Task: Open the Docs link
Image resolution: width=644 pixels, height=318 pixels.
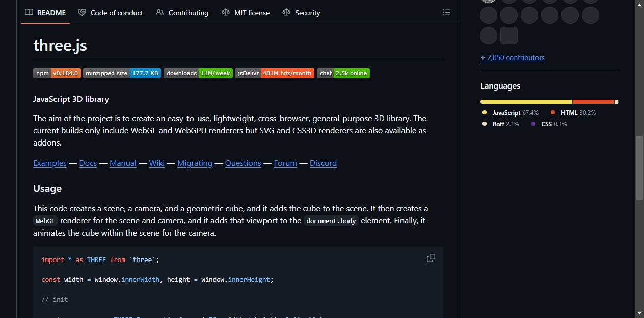Action: pyautogui.click(x=88, y=163)
